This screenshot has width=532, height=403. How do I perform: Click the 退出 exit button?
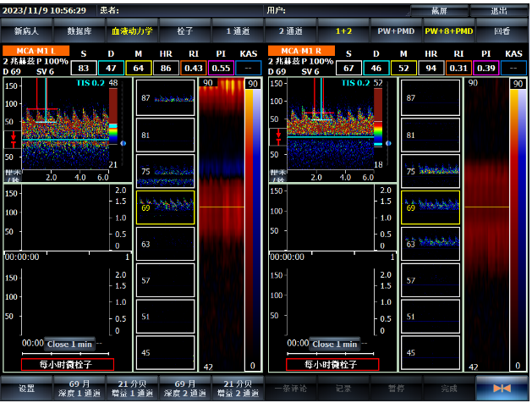499,11
